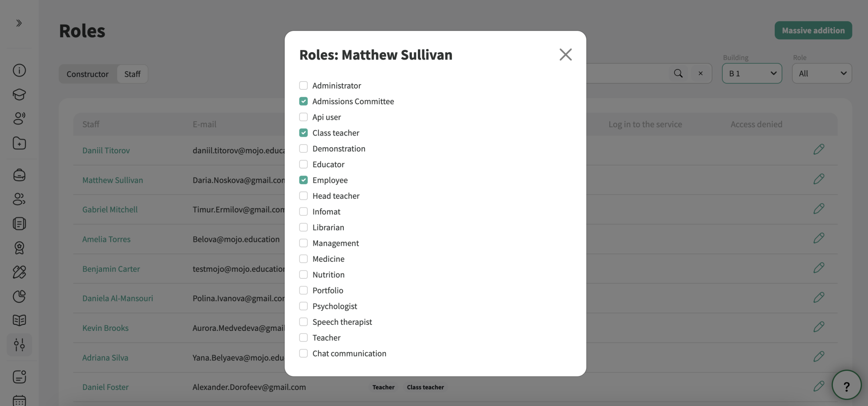868x406 pixels.
Task: Open the speaking person icon in sidebar
Action: 19,118
